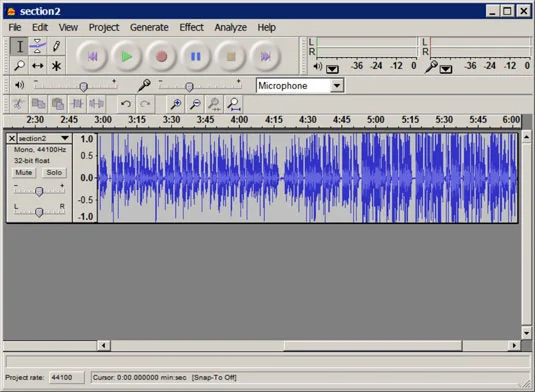Image resolution: width=535 pixels, height=392 pixels.
Task: Click the horizontal scrollbar left arrow
Action: click(x=104, y=346)
